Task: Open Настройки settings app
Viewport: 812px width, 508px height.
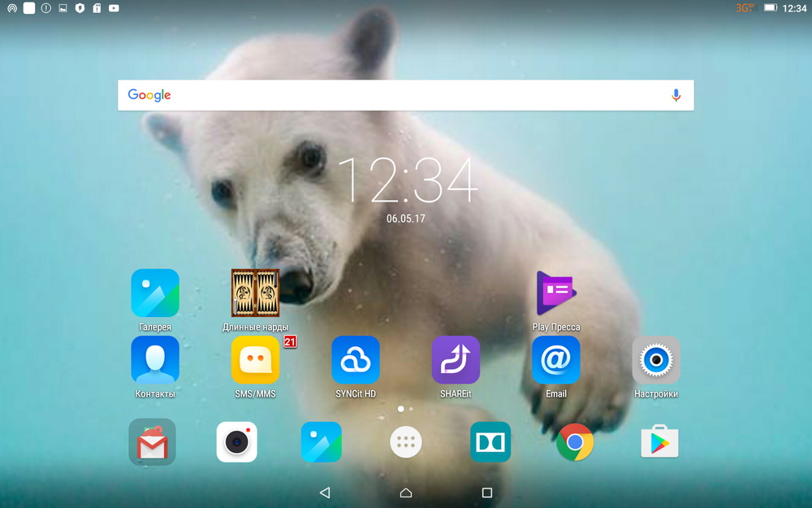Action: point(656,360)
